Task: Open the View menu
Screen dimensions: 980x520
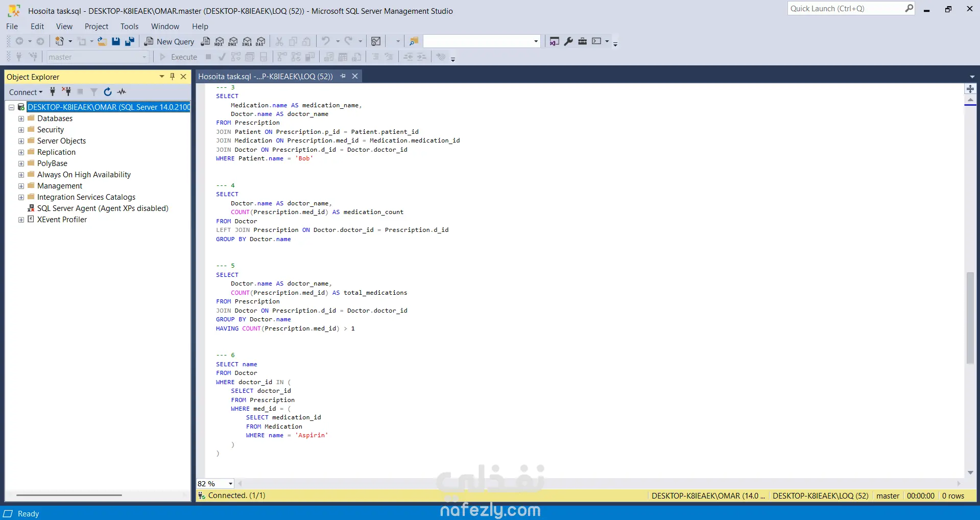Action: click(64, 27)
